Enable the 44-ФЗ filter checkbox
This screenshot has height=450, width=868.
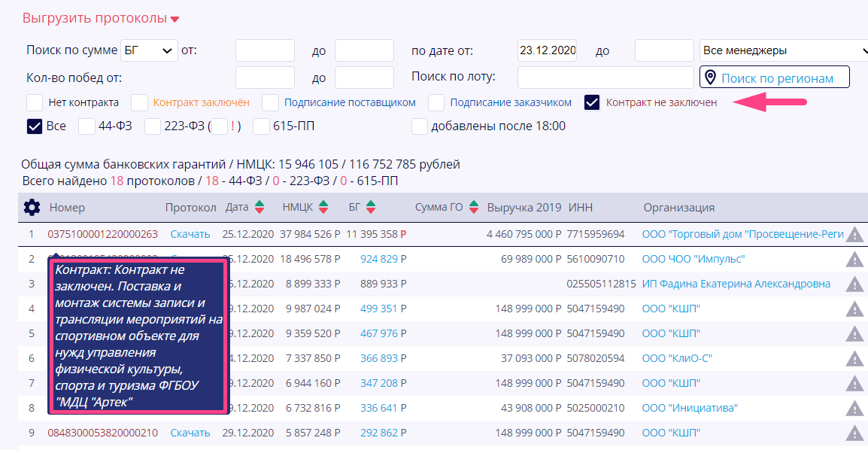pos(87,126)
